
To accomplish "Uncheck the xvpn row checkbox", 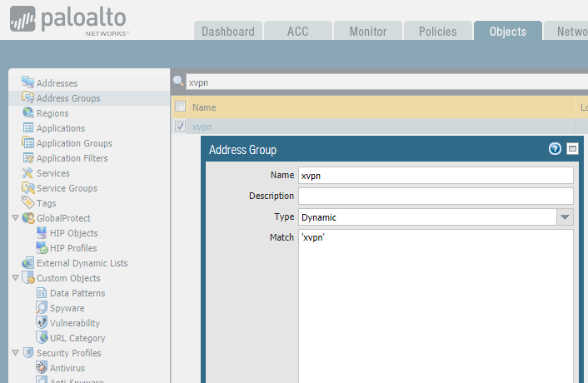I will [x=181, y=127].
